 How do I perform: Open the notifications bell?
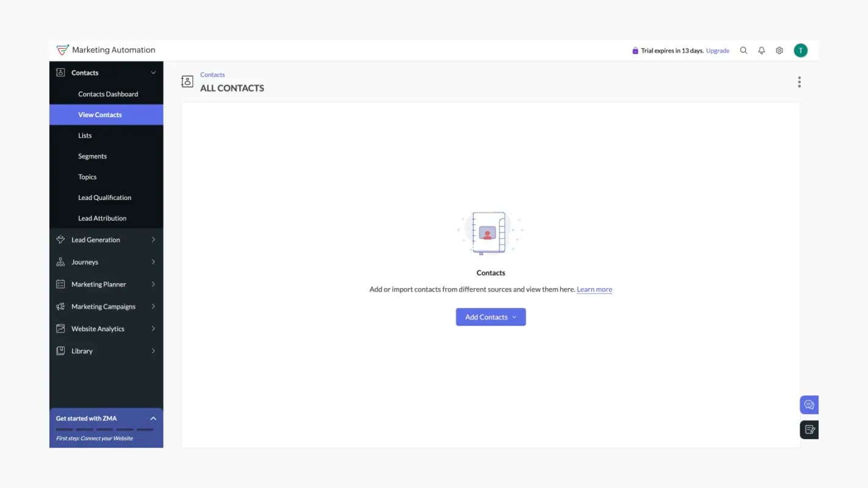point(761,51)
